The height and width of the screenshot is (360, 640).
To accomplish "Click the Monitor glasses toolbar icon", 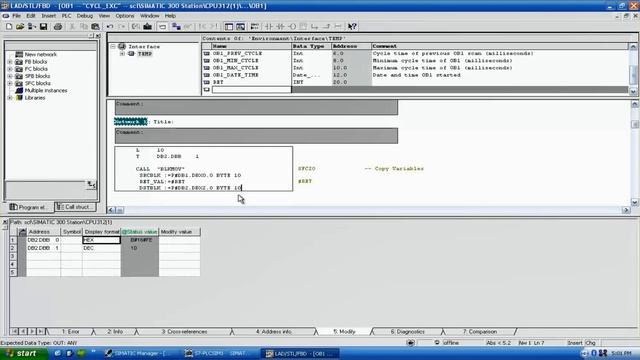I will (x=188, y=27).
